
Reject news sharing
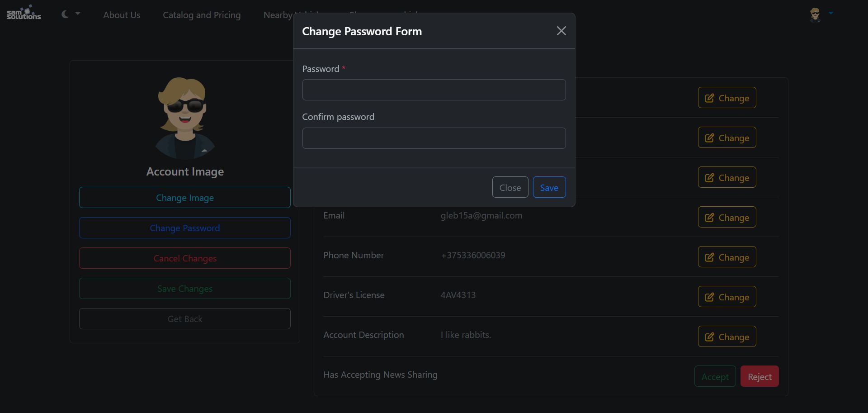tap(759, 376)
